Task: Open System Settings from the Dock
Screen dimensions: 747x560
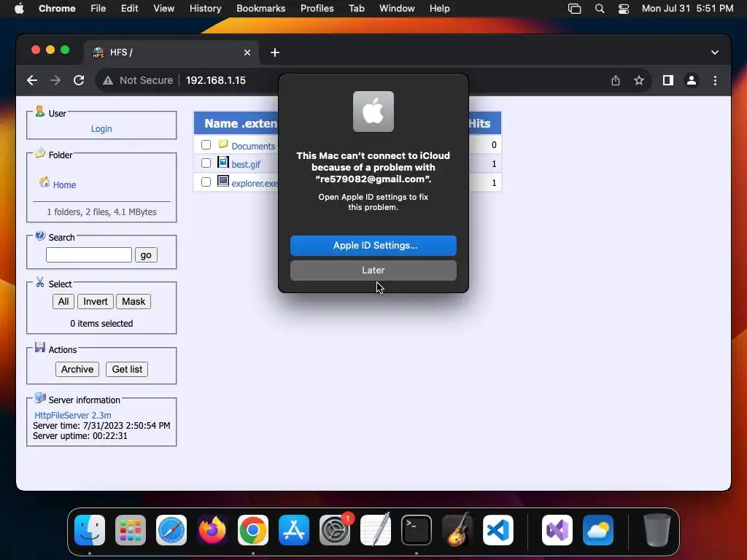Action: (x=335, y=530)
